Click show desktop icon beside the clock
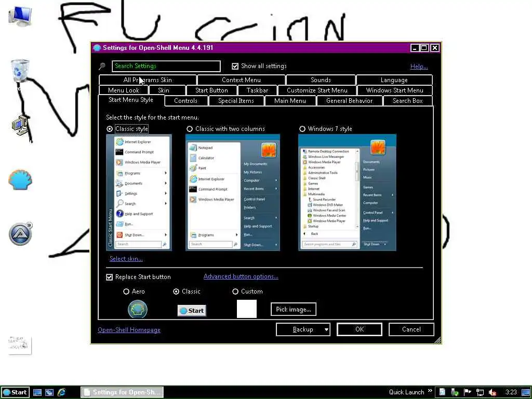 (526, 392)
